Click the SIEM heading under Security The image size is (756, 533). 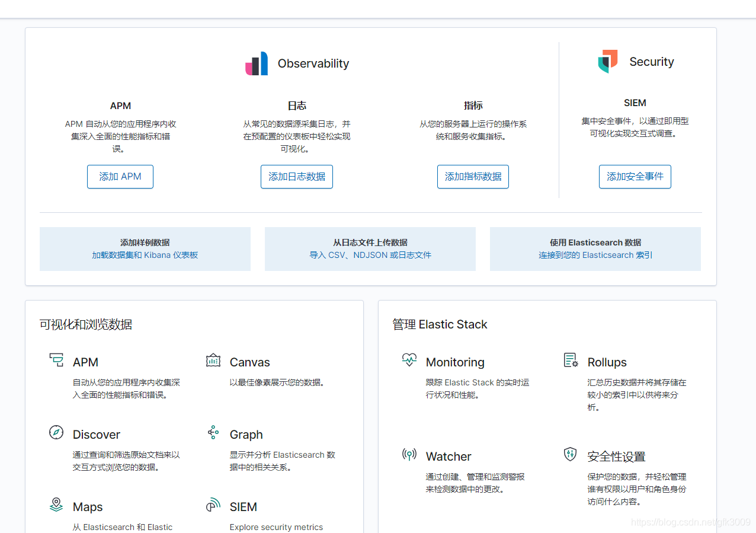click(x=635, y=103)
